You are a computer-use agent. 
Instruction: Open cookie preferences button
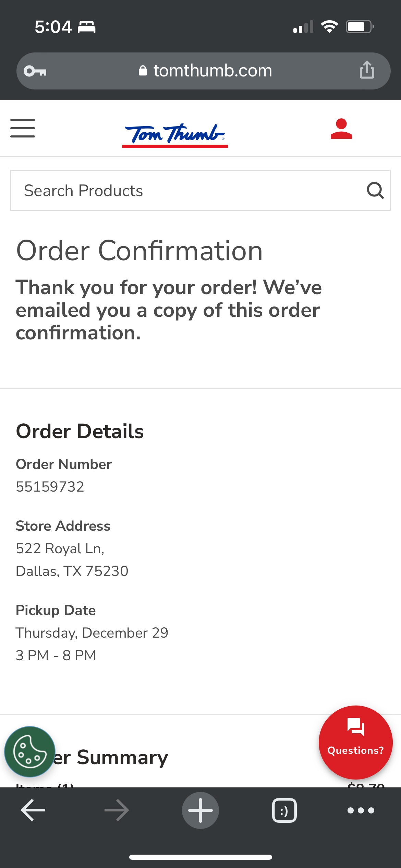click(30, 752)
